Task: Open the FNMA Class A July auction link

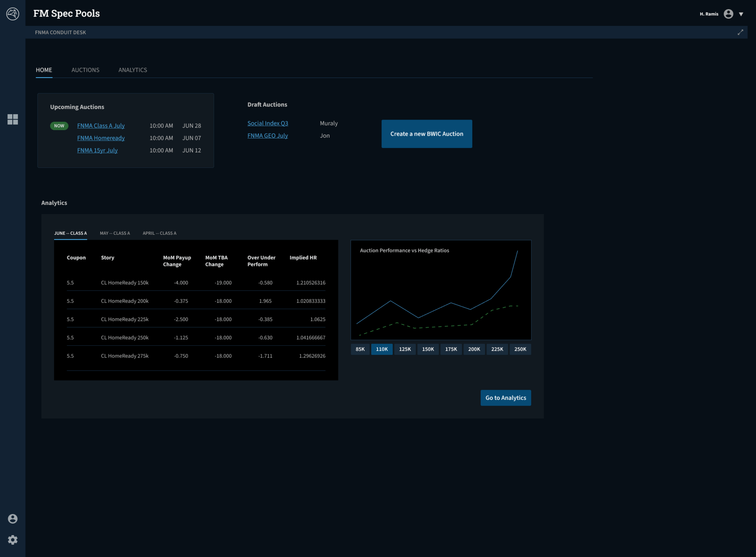Action: click(x=101, y=125)
